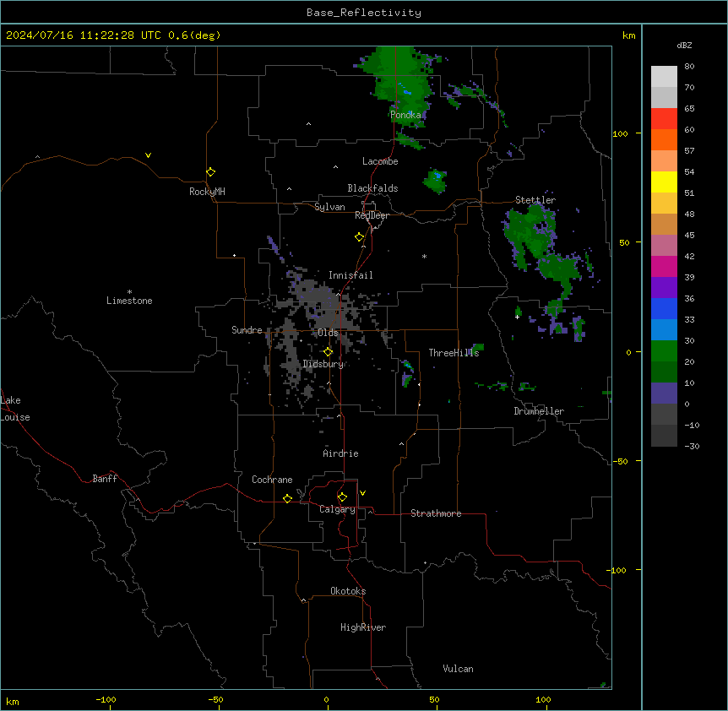Select the yellow diamond marker between Olds and Didsbury
The width and height of the screenshot is (728, 711).
[x=329, y=352]
